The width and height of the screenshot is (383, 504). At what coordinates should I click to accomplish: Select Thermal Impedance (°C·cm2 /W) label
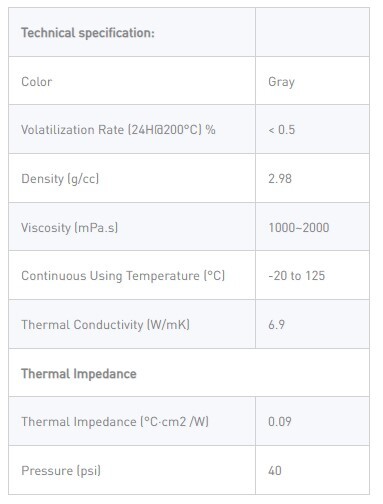115,422
